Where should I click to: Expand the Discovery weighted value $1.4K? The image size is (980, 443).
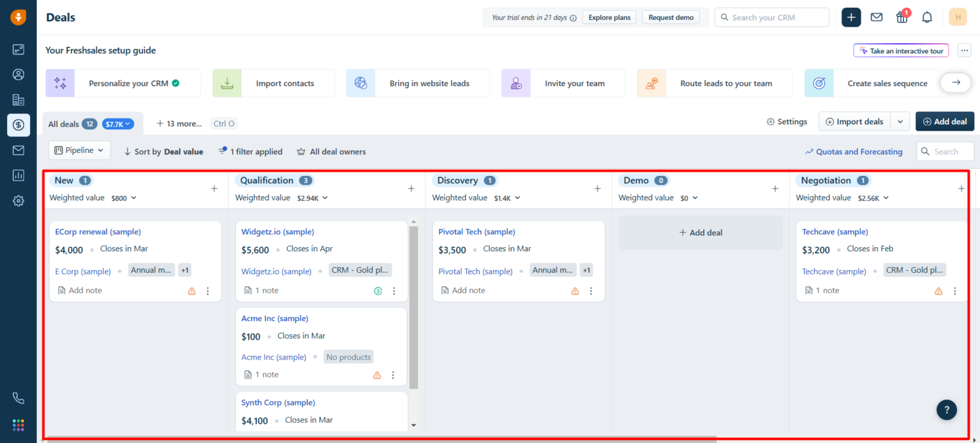507,198
